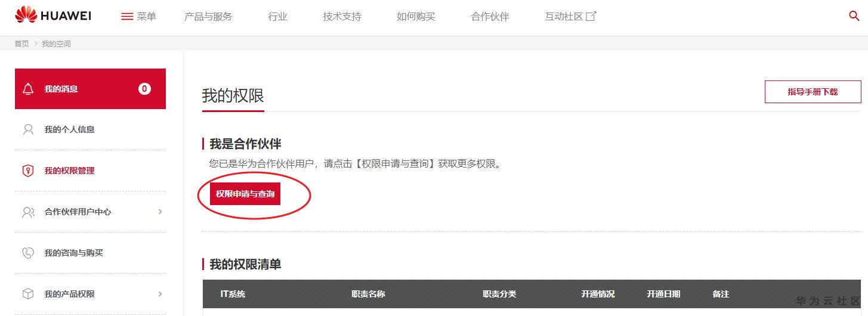This screenshot has height=316, width=868.
Task: Click the 权限申请与查询 button
Action: (x=245, y=194)
